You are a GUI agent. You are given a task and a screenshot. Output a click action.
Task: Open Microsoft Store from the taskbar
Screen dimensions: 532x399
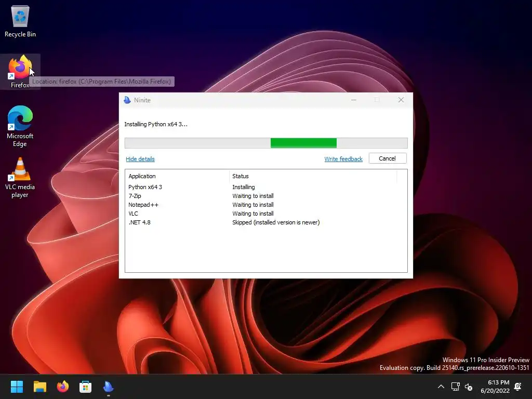point(85,387)
